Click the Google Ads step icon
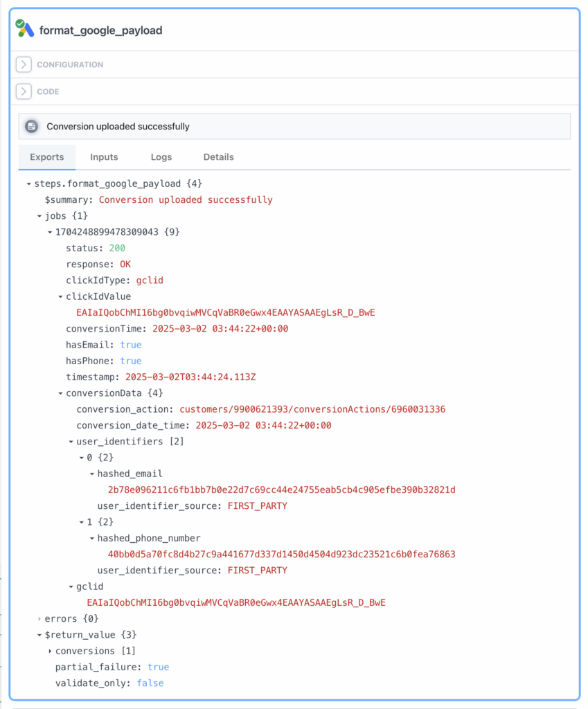588x709 pixels. tap(24, 28)
